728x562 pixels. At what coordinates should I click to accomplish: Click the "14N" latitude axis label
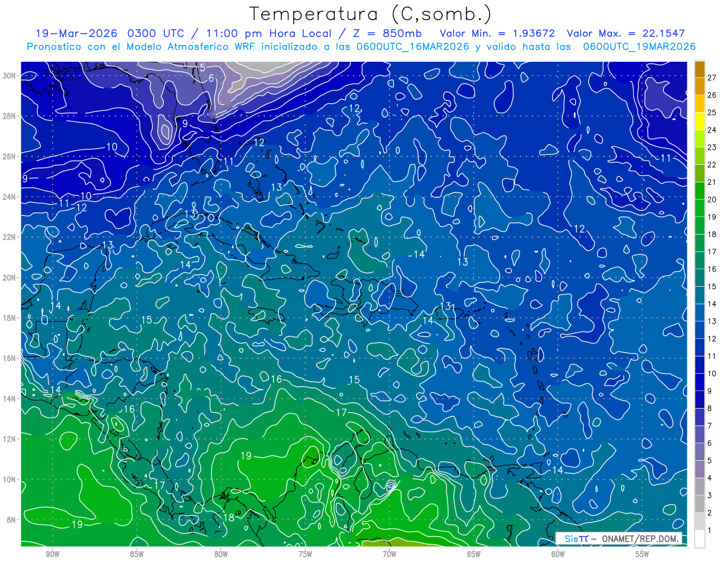[x=10, y=399]
